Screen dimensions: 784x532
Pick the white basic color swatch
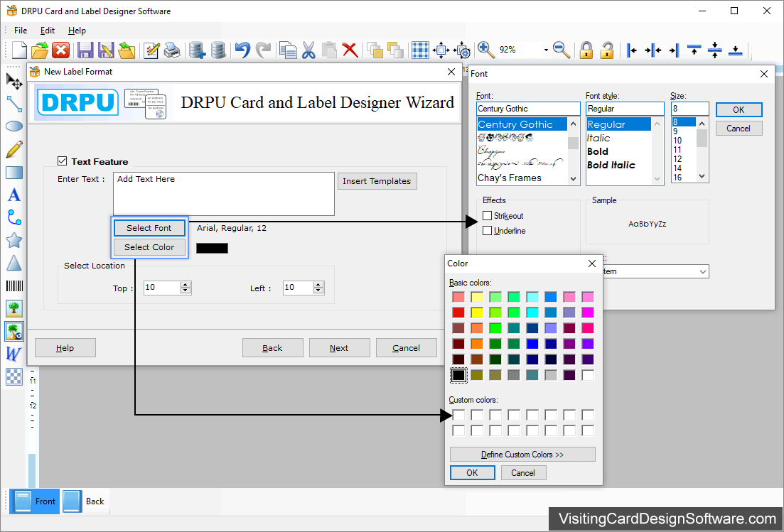pyautogui.click(x=588, y=375)
